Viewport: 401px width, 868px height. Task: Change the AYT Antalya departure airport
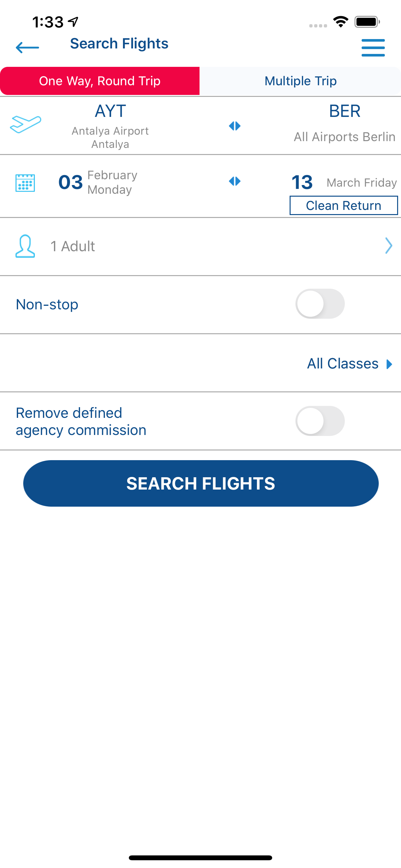click(110, 126)
